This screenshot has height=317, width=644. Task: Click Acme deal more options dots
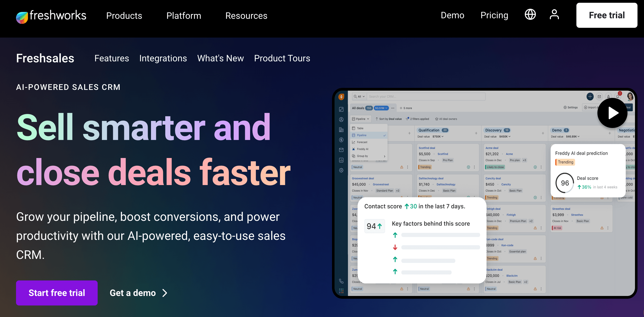tap(541, 167)
